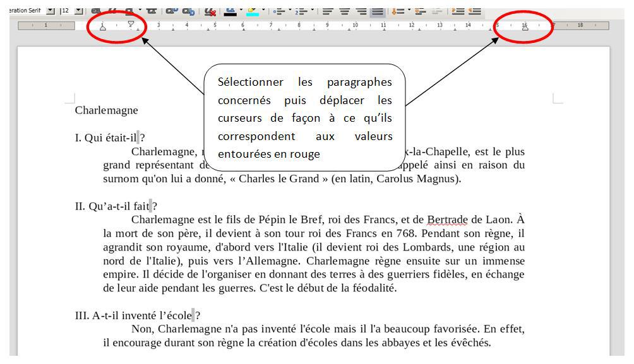Click the right indent marker on ruler
This screenshot has height=364, width=634.
point(525,28)
